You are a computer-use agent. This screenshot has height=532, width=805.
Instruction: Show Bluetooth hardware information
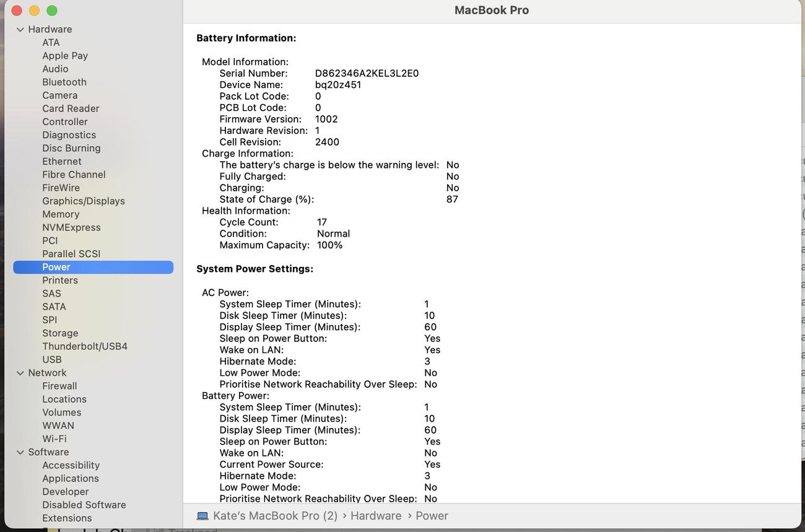coord(64,82)
